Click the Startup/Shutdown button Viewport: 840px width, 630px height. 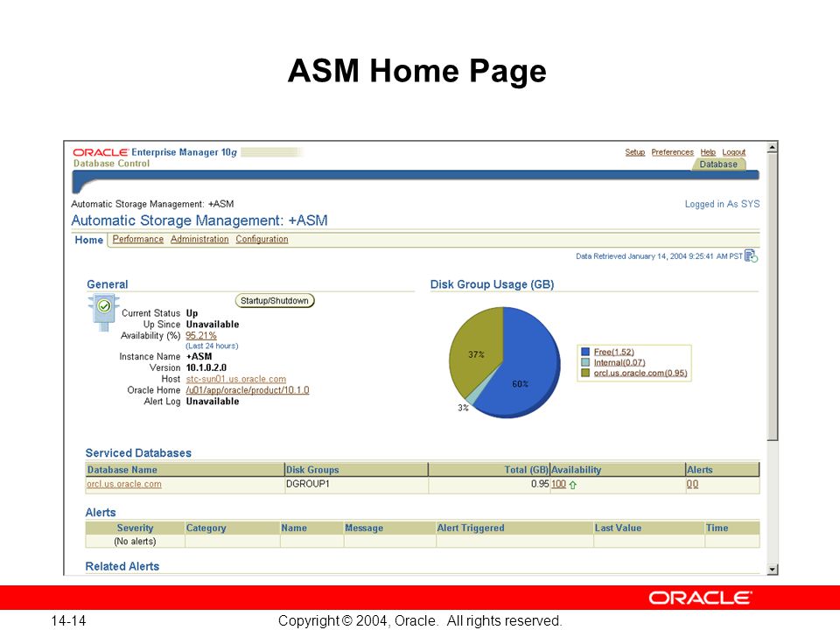coord(274,300)
